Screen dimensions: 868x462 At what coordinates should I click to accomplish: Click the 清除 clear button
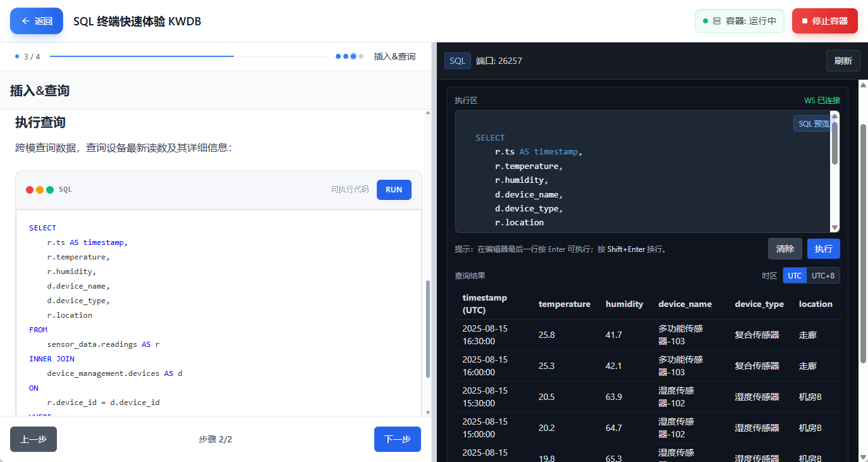[x=785, y=249]
